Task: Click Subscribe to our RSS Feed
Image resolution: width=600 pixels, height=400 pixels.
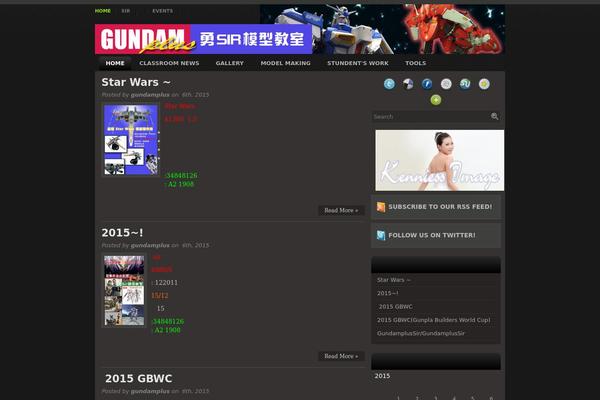Action: (440, 207)
